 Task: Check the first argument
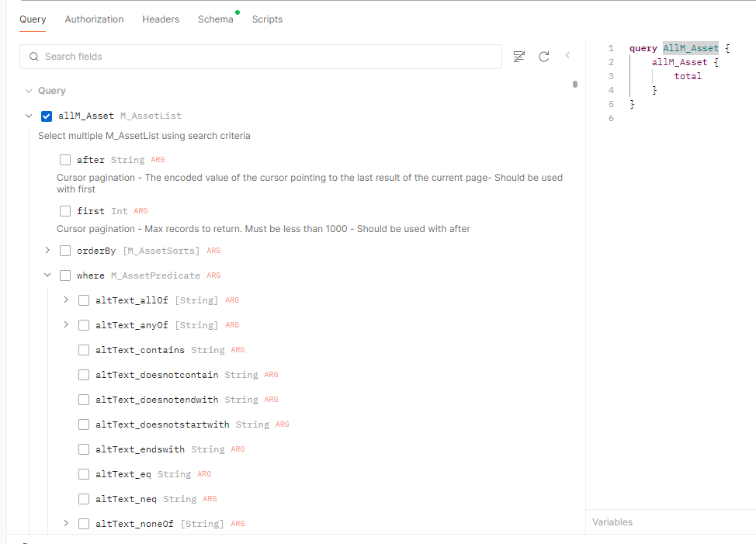pos(65,210)
